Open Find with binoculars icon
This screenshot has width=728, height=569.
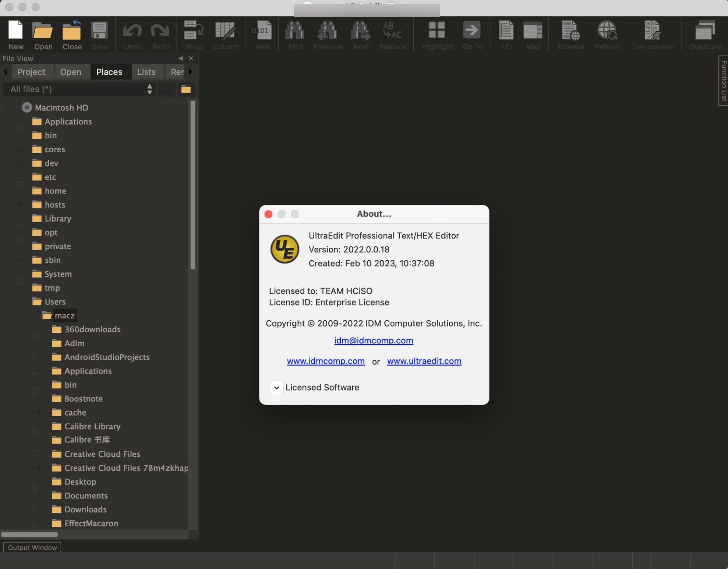click(295, 35)
